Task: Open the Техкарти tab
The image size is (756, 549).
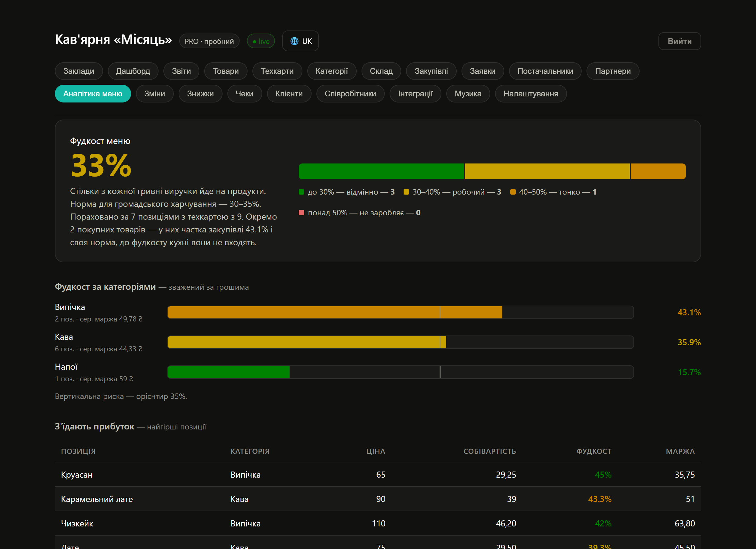Action: click(277, 71)
